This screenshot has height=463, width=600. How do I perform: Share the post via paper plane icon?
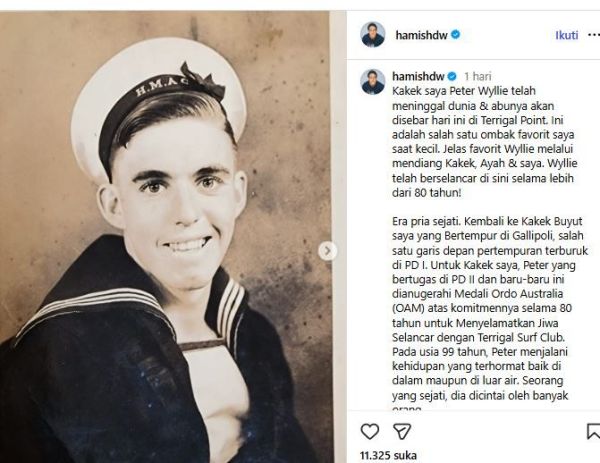(402, 431)
